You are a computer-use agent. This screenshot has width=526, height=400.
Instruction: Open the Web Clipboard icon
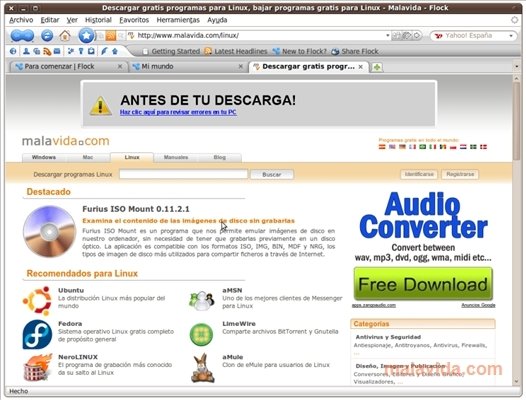tap(91, 51)
